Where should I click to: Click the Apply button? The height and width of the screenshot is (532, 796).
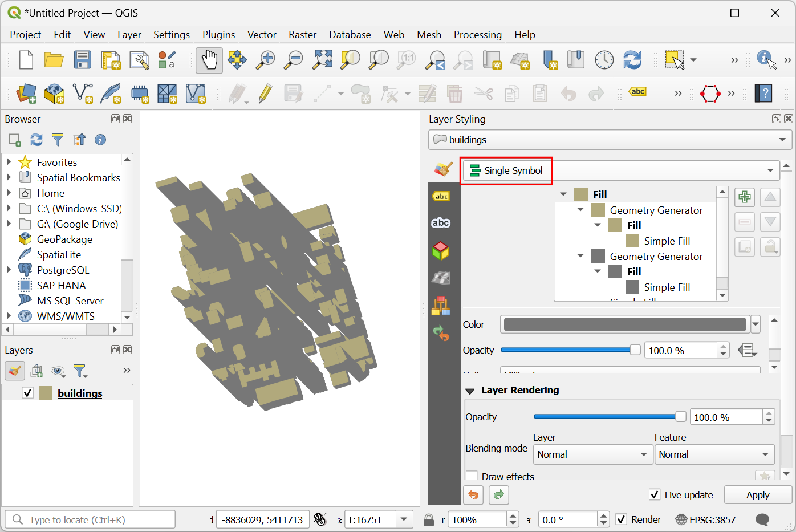(x=757, y=495)
